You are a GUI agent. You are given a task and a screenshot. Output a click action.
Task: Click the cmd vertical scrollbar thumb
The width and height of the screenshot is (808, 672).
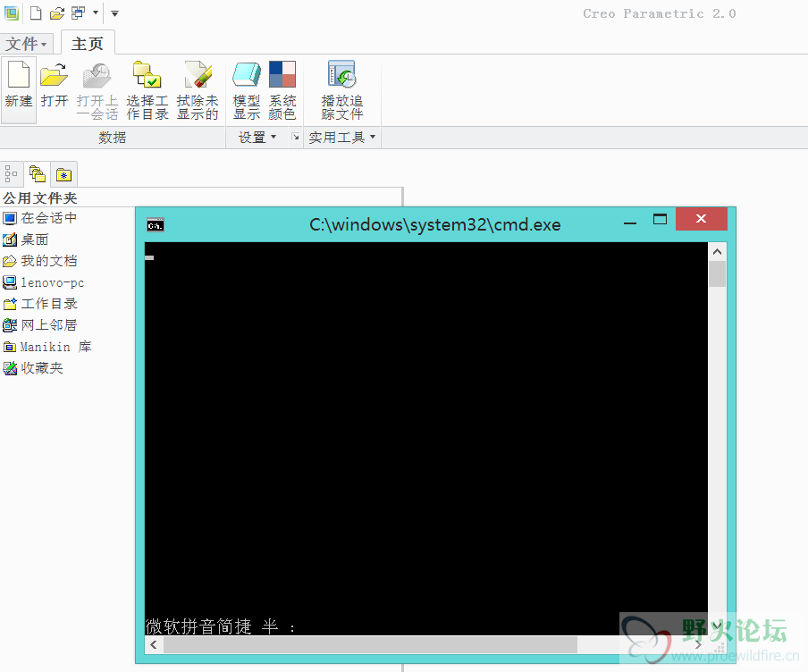pos(717,273)
